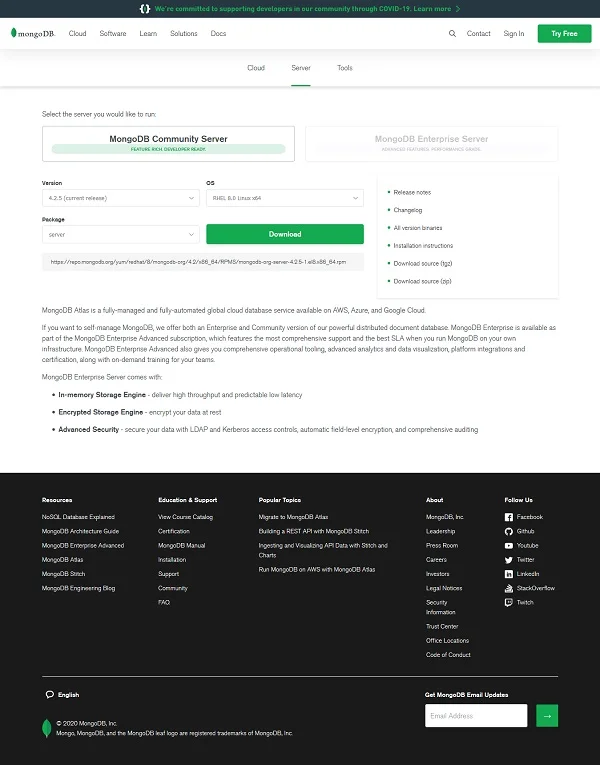Image resolution: width=600 pixels, height=765 pixels.
Task: Open the Code of Conduct link
Action: pyautogui.click(x=448, y=655)
